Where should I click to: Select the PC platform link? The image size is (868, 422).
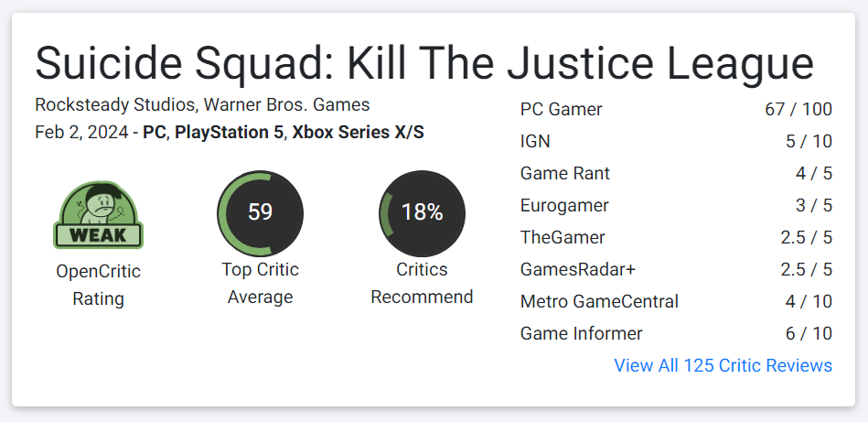(x=155, y=133)
